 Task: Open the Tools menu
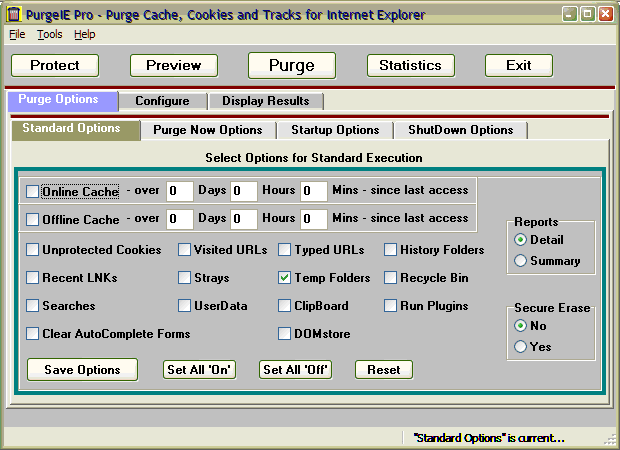[50, 34]
